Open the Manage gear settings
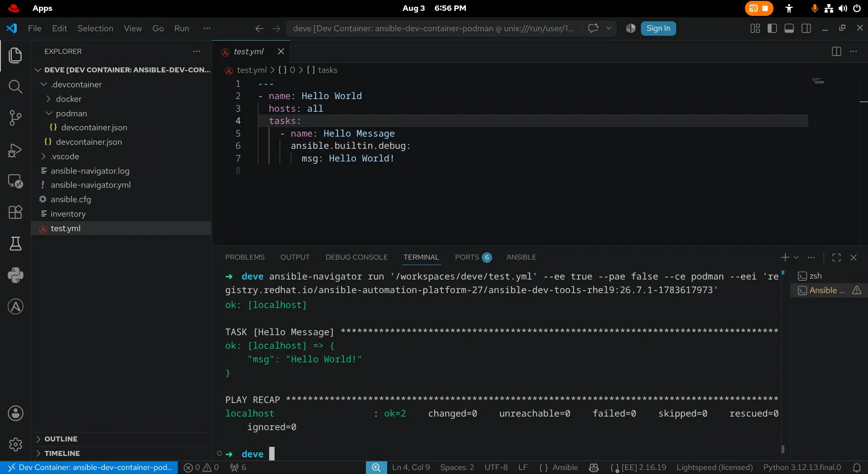This screenshot has height=474, width=868. click(15, 445)
